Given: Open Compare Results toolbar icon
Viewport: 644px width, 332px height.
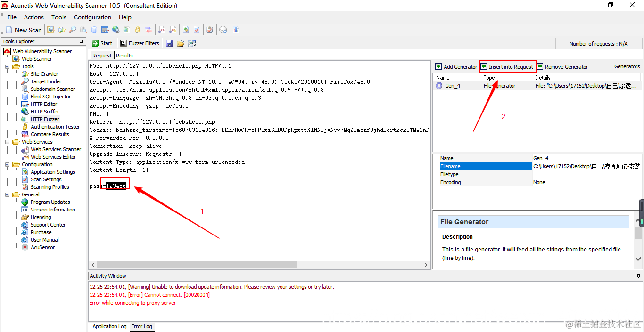Looking at the screenshot, I should pos(148,30).
